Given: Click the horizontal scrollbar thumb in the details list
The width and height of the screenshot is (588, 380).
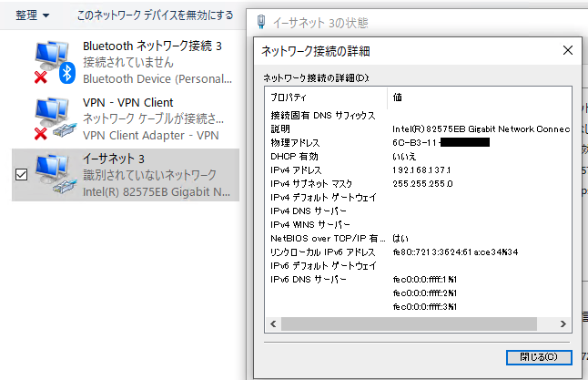Looking at the screenshot, I should click(x=409, y=324).
